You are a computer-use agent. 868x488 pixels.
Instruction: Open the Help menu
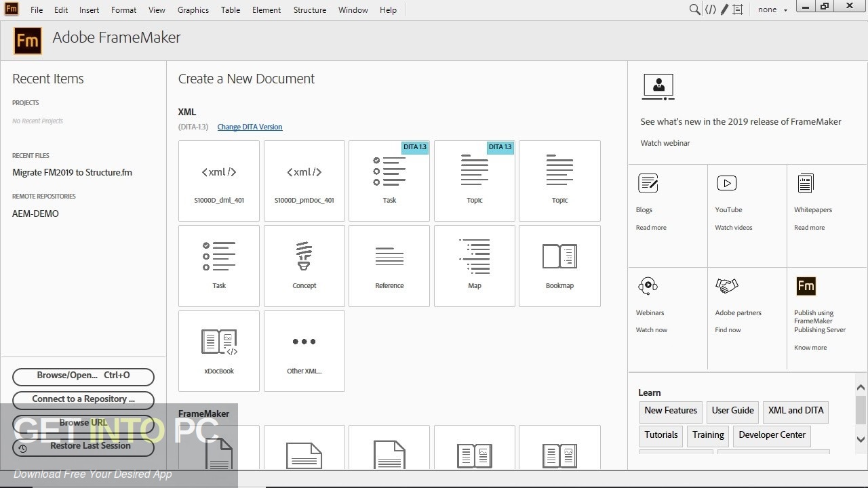point(388,10)
